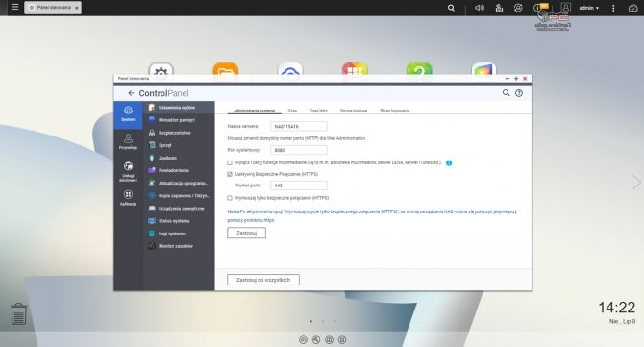Click the top bar search magnifier
Viewport: 644px width, 347px height.
point(451,8)
